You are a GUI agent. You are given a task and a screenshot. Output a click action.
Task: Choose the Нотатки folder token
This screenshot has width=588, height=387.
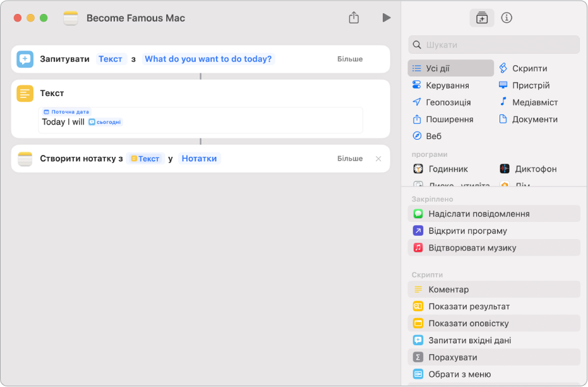click(x=199, y=158)
